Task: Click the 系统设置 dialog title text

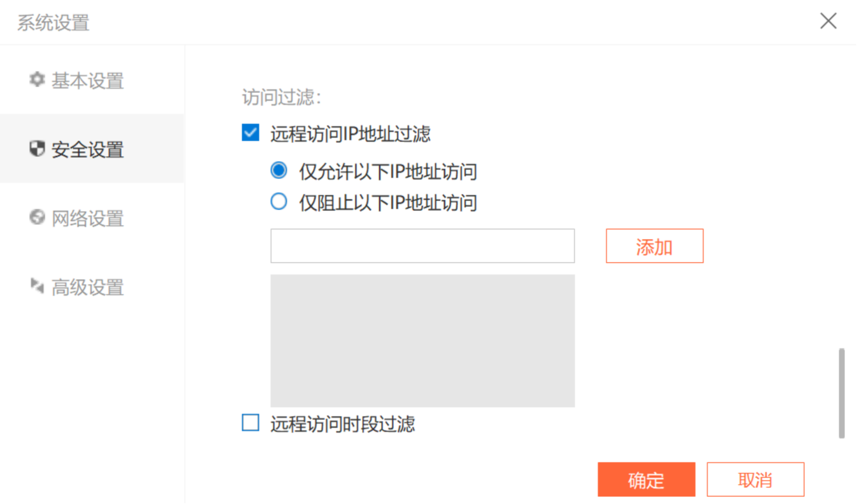Action: [x=53, y=23]
